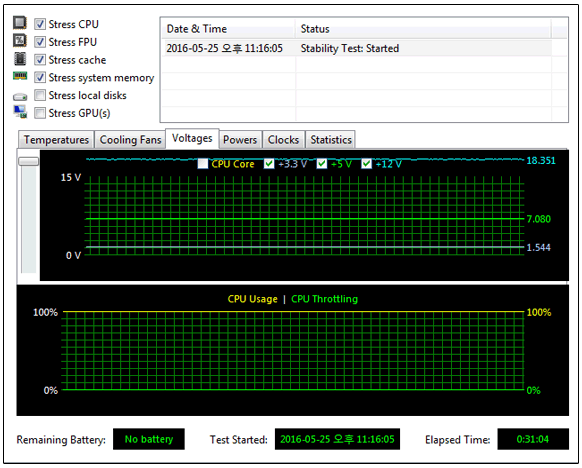Uncheck the Stress FPU checkbox
This screenshot has width=582, height=468.
coord(40,42)
